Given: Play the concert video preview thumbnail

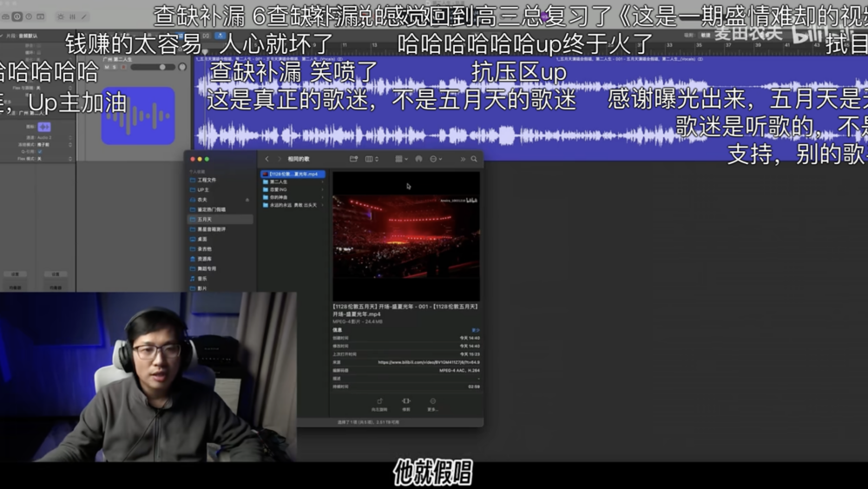Looking at the screenshot, I should click(x=405, y=236).
